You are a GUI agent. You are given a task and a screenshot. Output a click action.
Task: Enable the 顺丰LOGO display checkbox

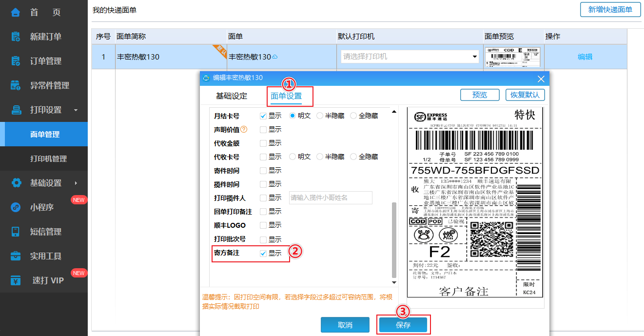pos(263,225)
